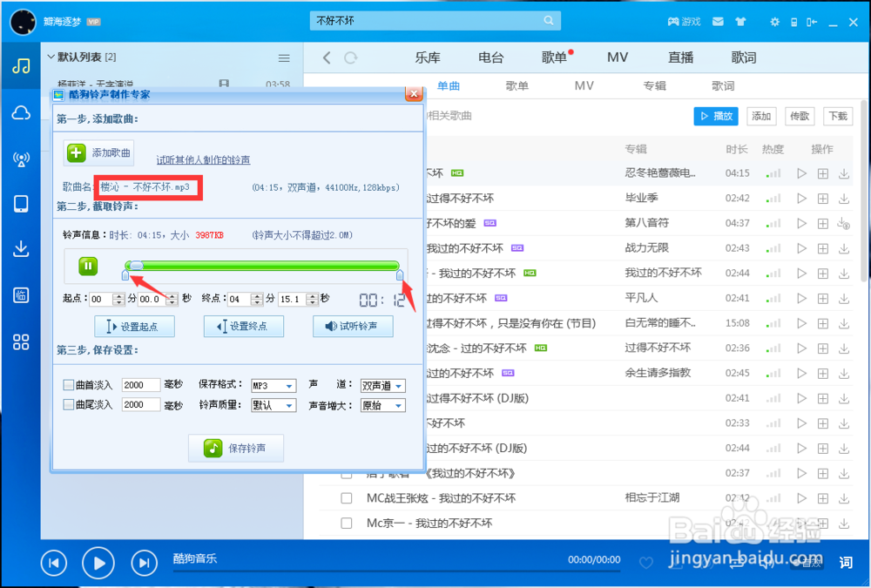
Task: Open the download manager sidebar icon
Action: tap(21, 248)
